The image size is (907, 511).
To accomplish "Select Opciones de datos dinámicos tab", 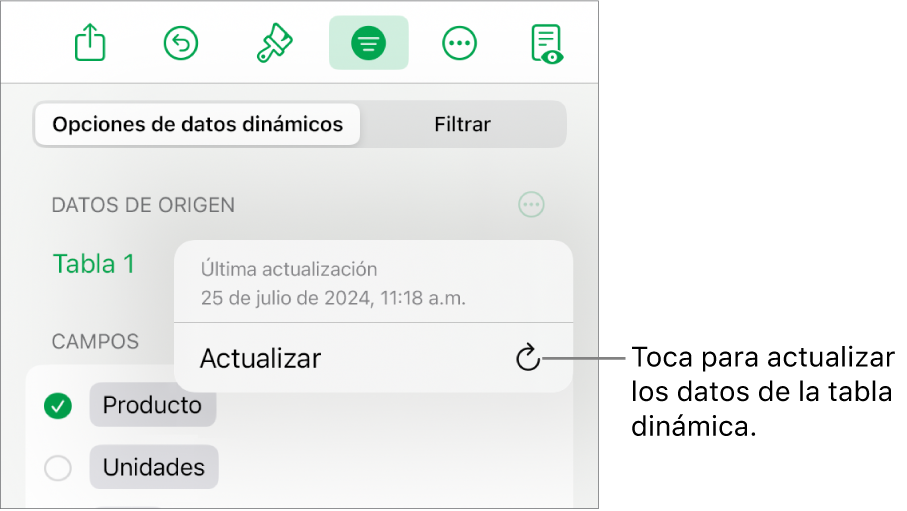I will 197,124.
